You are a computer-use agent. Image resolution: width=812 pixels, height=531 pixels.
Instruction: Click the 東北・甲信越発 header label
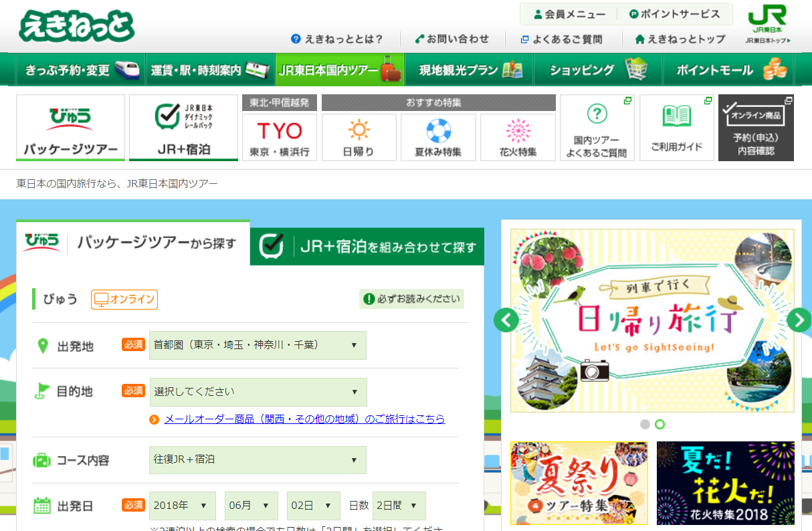point(280,103)
